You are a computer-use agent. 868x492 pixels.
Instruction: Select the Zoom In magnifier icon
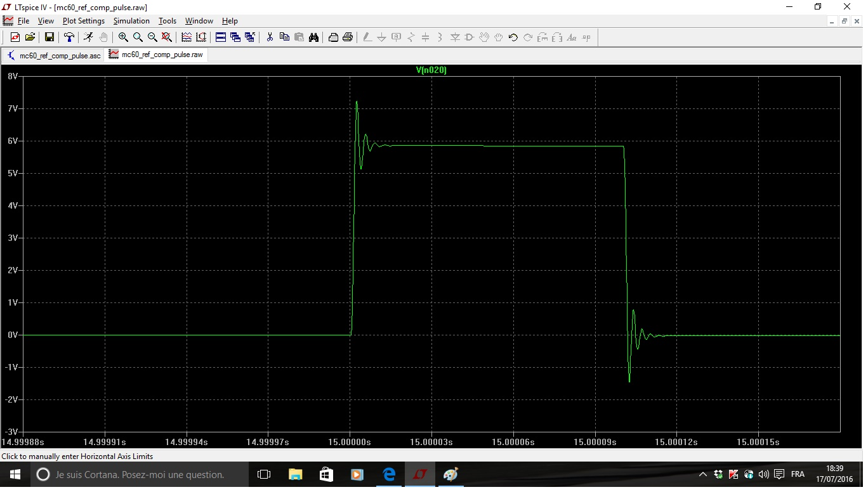pyautogui.click(x=123, y=37)
